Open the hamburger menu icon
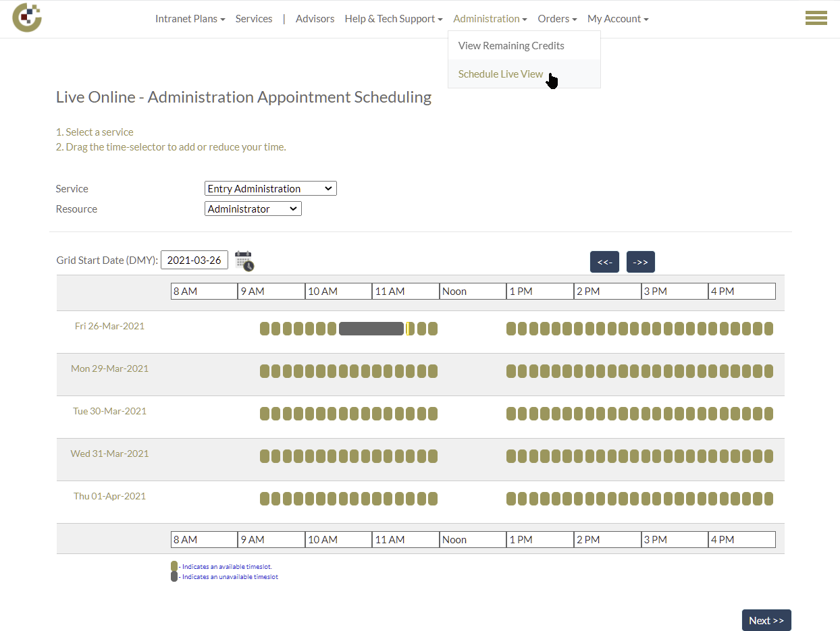Screen dimensions: 840x631 pyautogui.click(x=816, y=18)
